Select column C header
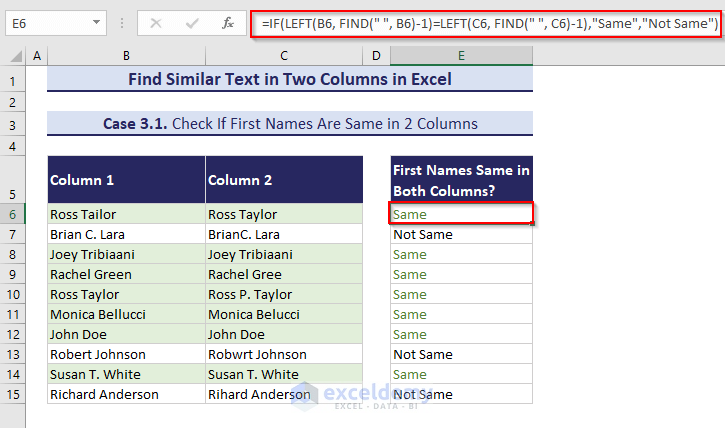Screen dimensions: 725x428 click(284, 57)
